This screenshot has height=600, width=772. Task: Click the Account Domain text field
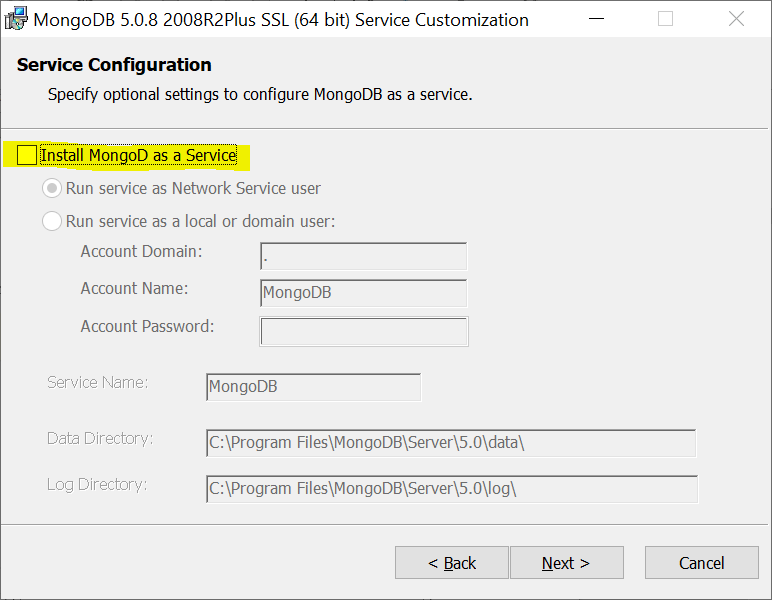363,257
